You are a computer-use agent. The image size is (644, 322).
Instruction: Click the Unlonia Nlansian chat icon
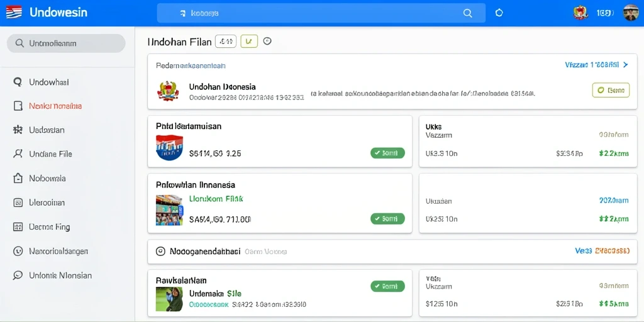(18, 275)
